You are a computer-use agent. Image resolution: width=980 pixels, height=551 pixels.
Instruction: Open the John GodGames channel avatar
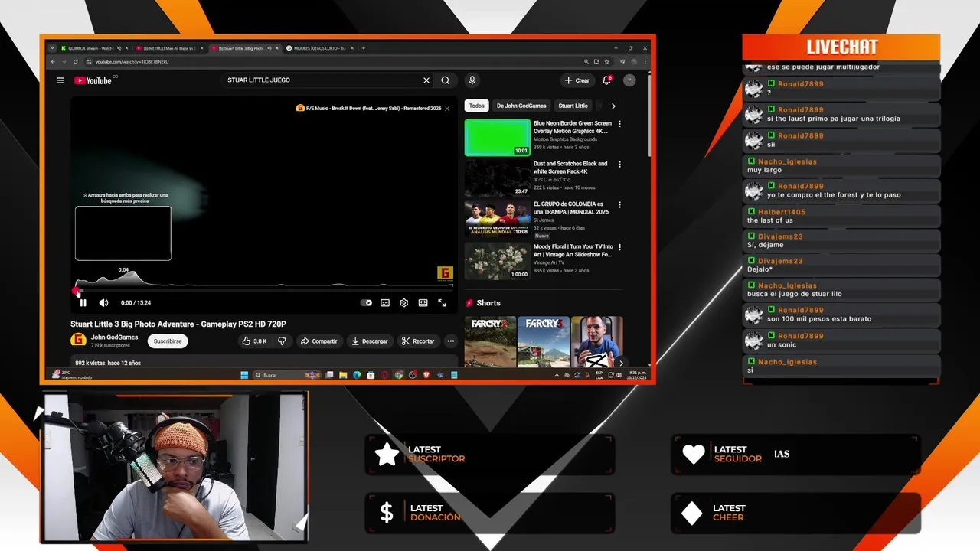78,341
